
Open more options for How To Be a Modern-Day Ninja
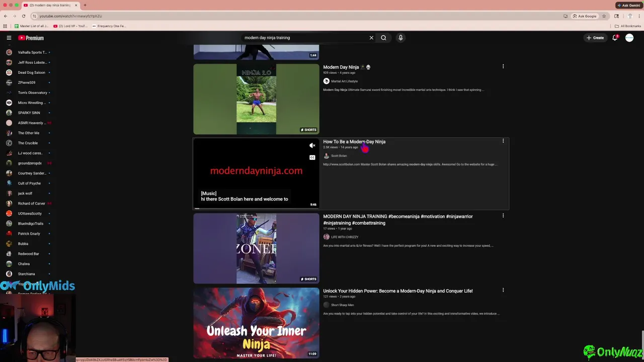click(503, 141)
